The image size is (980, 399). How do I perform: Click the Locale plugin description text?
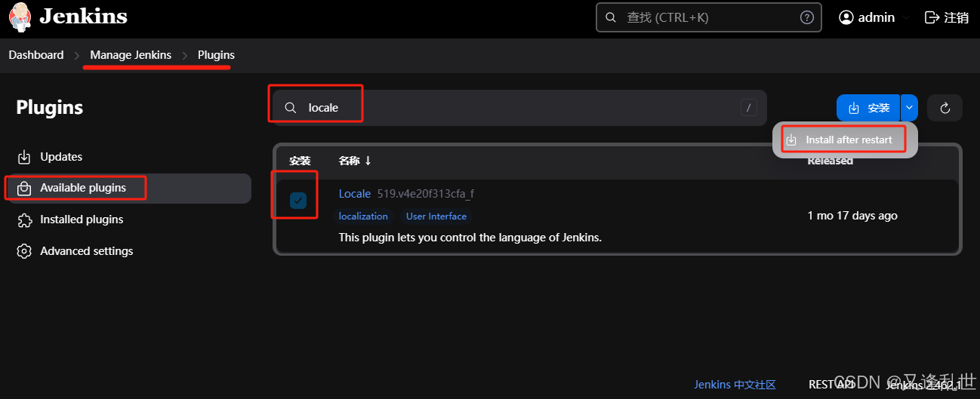(470, 238)
